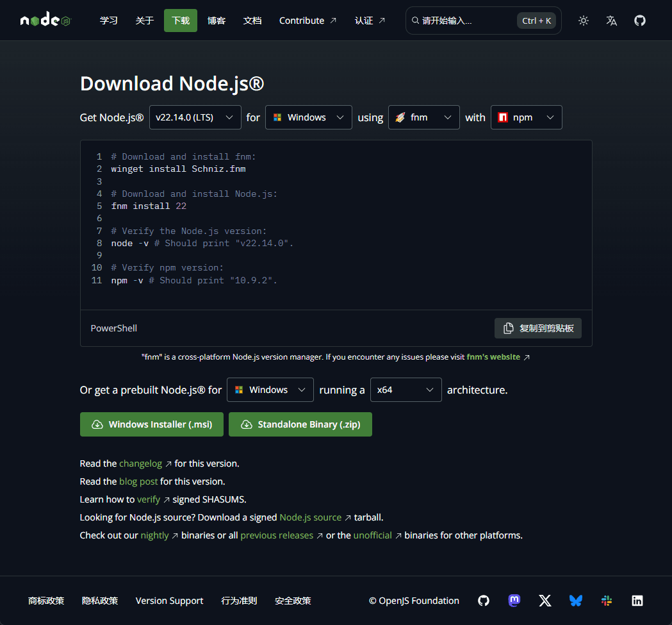672x625 pixels.
Task: Open the footer Bluesky butterfly icon
Action: pos(575,601)
